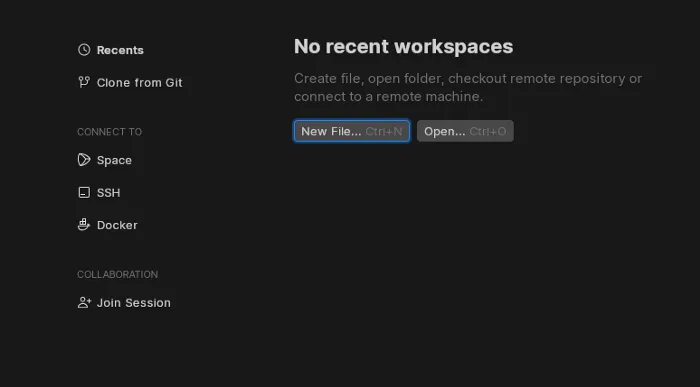Create a new file with New File button
Image resolution: width=700 pixels, height=387 pixels.
[352, 131]
